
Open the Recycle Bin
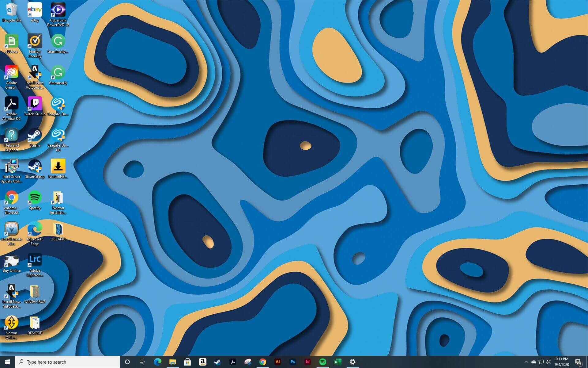point(11,9)
